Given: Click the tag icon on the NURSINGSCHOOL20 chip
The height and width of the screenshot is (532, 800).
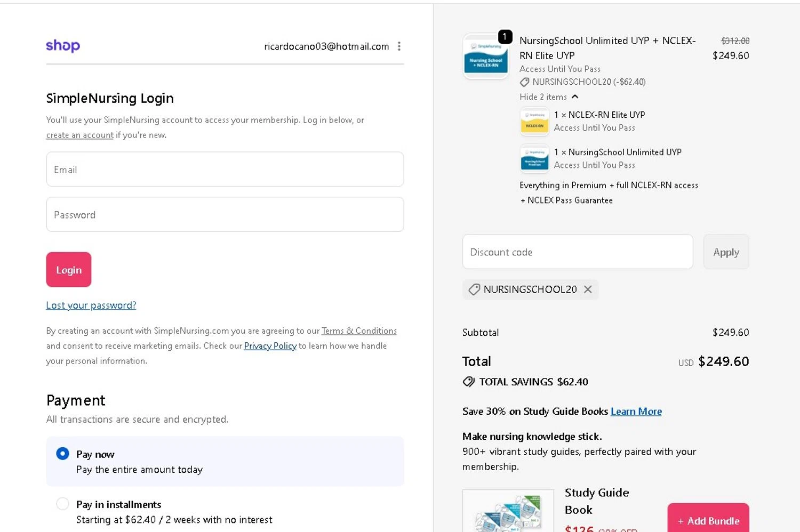Looking at the screenshot, I should 474,289.
